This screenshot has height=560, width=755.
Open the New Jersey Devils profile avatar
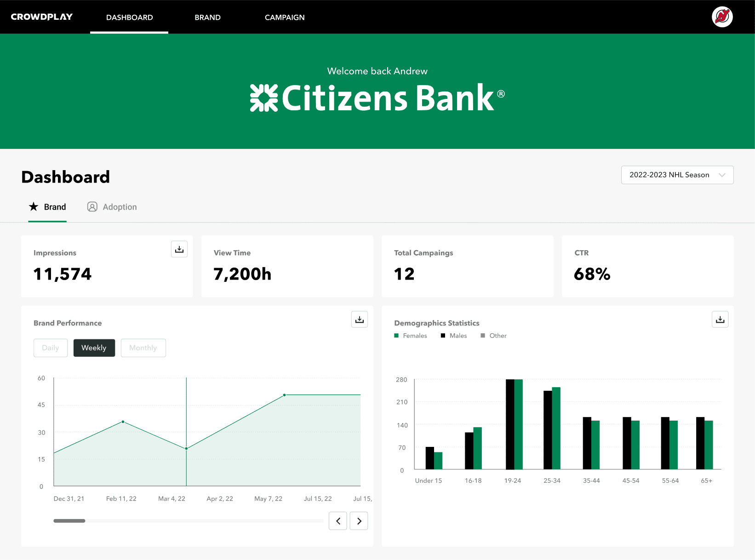coord(722,17)
